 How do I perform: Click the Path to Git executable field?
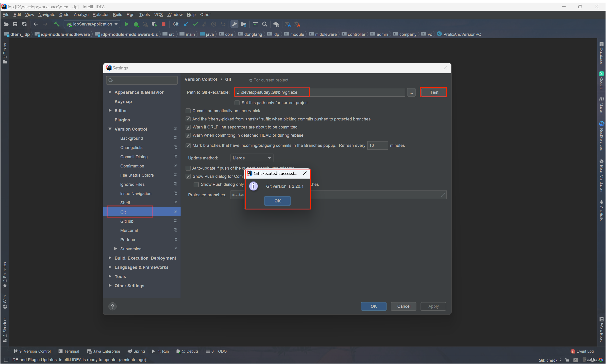(271, 92)
